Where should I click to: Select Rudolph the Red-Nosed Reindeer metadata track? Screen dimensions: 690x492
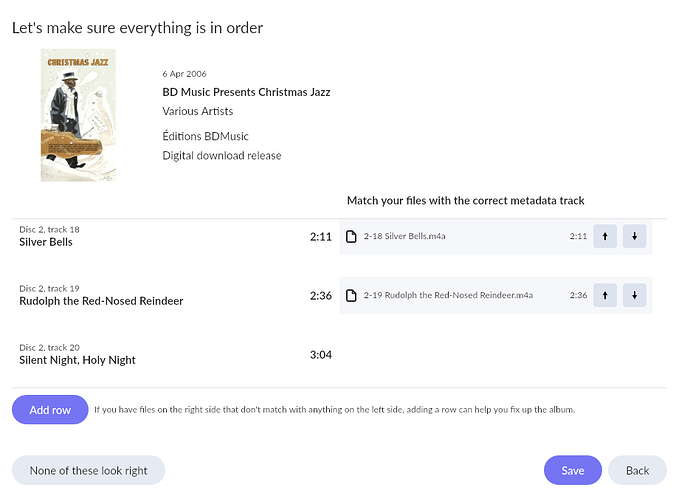point(101,301)
